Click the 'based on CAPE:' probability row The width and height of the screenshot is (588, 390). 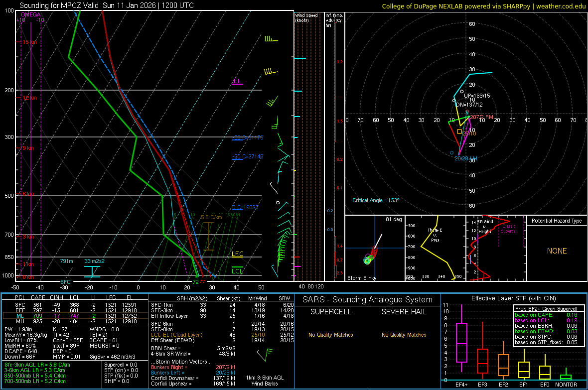point(546,315)
